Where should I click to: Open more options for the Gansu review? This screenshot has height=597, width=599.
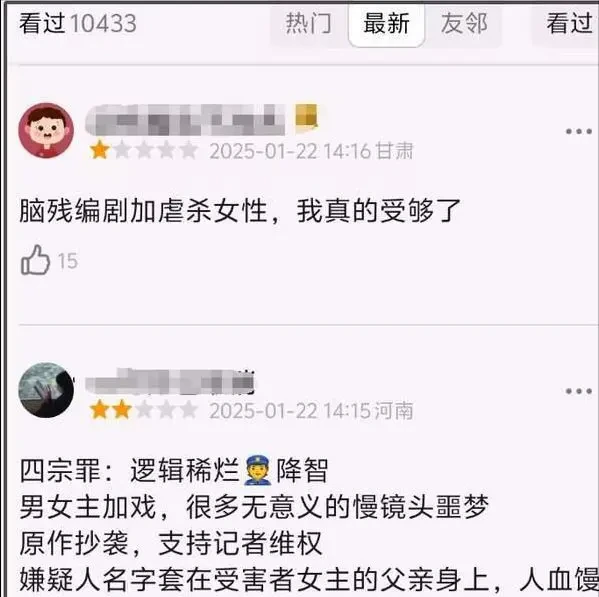click(579, 131)
